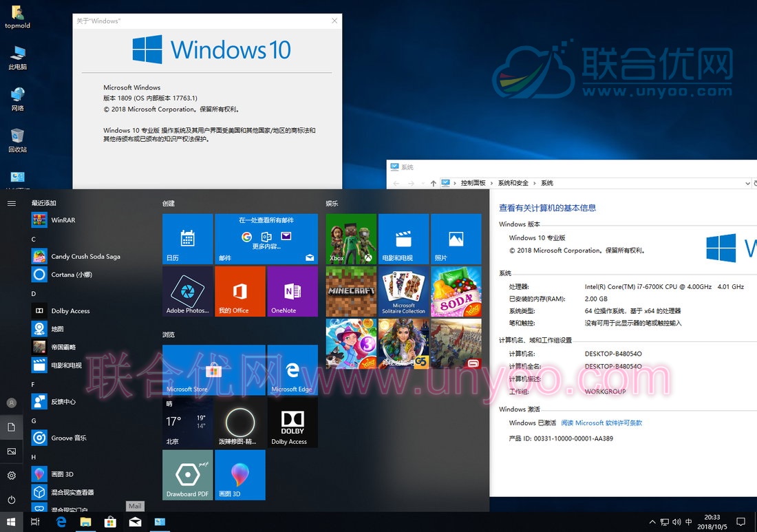Viewport: 757px width, 532px height.
Task: Open the Bubble Witch 3 game tile
Action: 351,343
